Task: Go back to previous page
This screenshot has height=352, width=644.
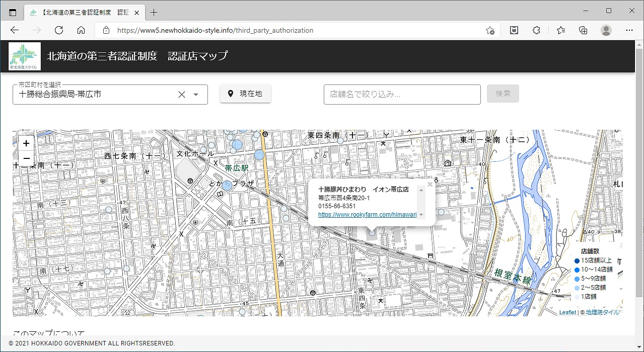Action: click(15, 30)
